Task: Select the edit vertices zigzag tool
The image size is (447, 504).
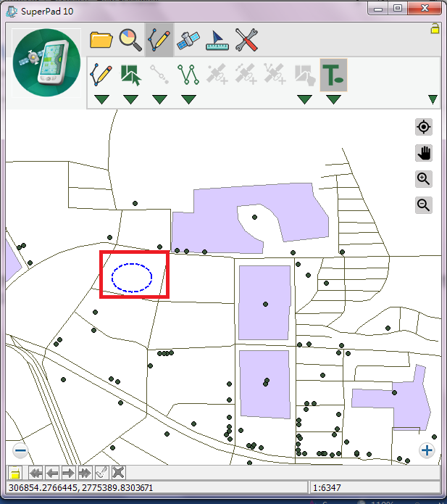Action: [188, 75]
